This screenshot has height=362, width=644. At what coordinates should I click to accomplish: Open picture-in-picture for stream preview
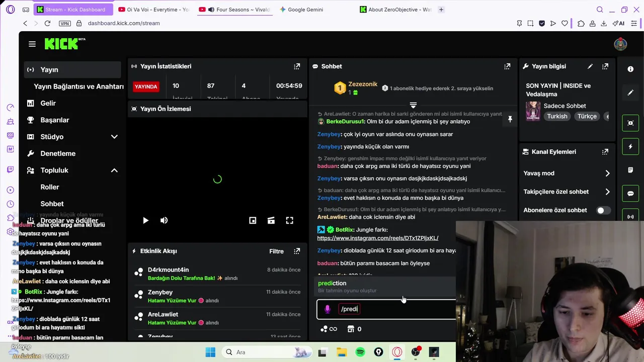[x=253, y=220]
